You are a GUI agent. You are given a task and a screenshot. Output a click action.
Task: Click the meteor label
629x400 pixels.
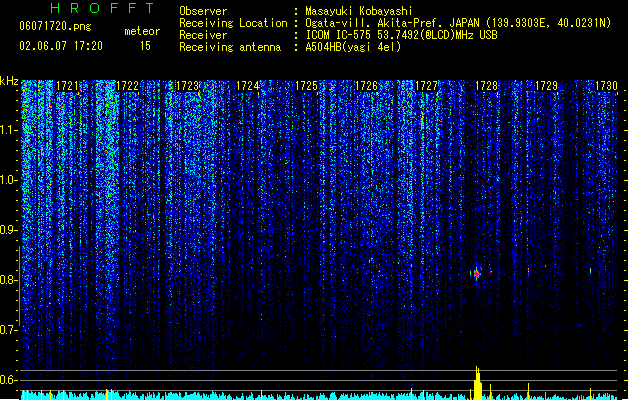(x=142, y=31)
